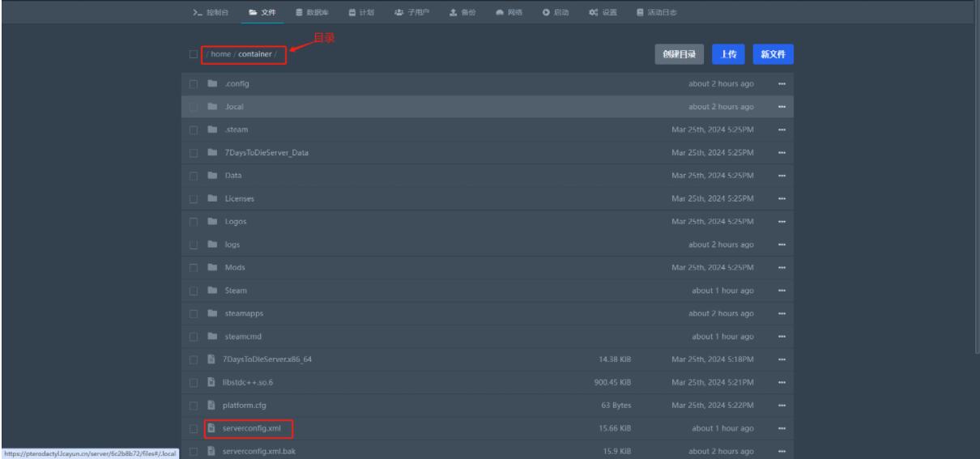This screenshot has height=459, width=980.
Task: Open the logs folder name
Action: click(x=231, y=244)
